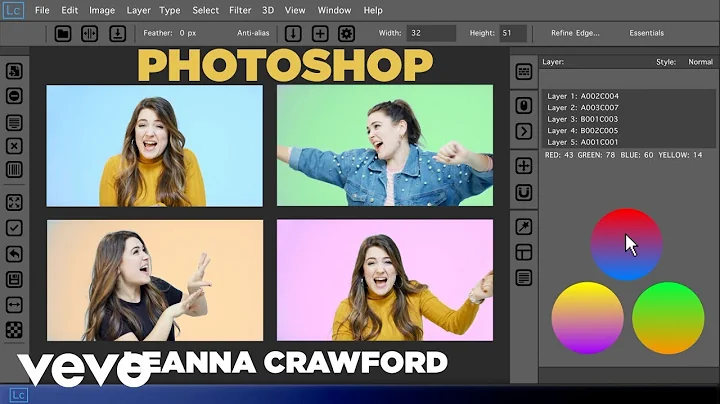Pick the green-to-orange gradient circle
This screenshot has height=404, width=720.
[x=668, y=318]
